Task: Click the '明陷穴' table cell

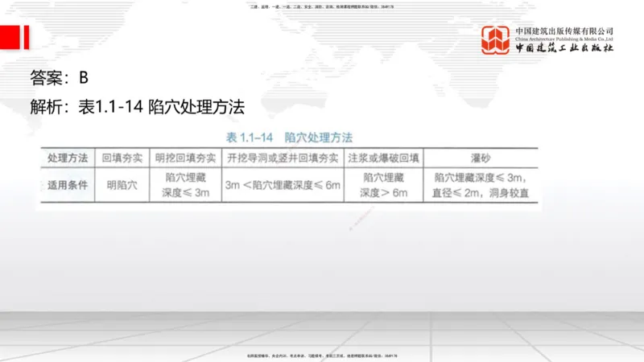Action: point(122,185)
